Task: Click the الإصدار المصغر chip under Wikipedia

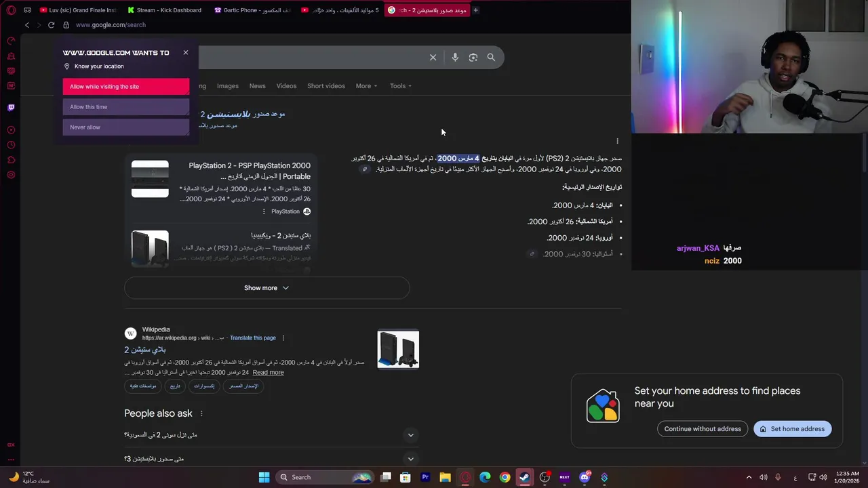Action: 243,386
